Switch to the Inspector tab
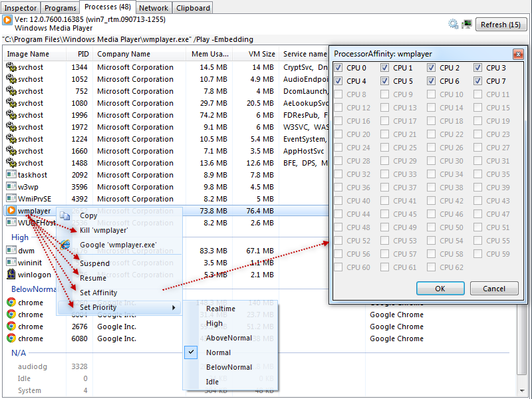Screen dimensions: 532x399 pyautogui.click(x=21, y=8)
